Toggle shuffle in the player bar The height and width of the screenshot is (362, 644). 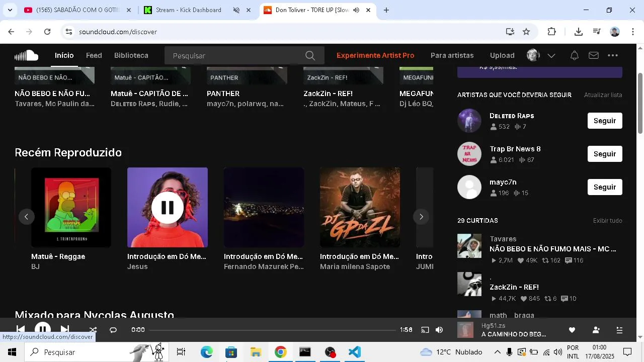click(x=93, y=330)
